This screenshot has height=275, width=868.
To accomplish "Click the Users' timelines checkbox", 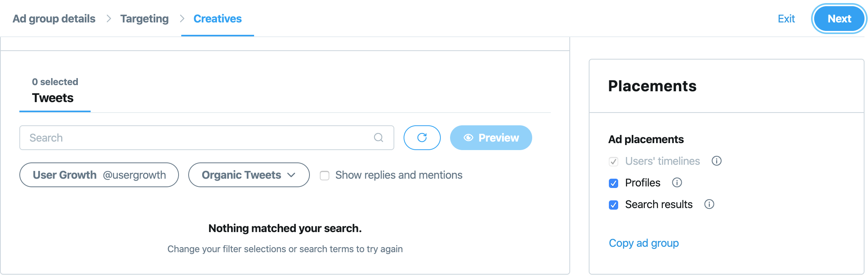I will coord(614,162).
